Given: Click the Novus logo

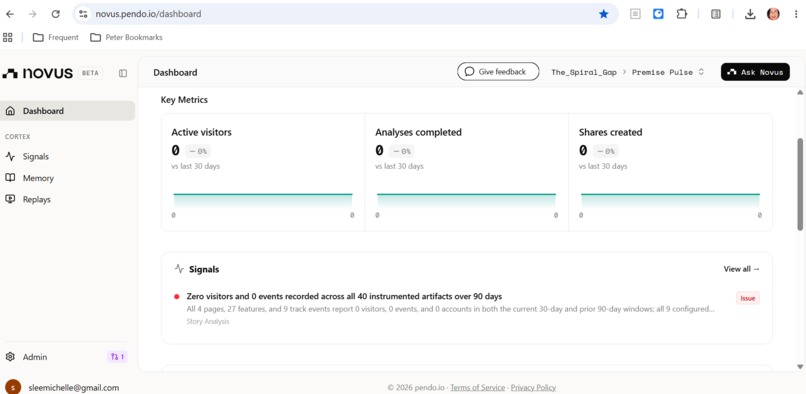Looking at the screenshot, I should point(38,73).
